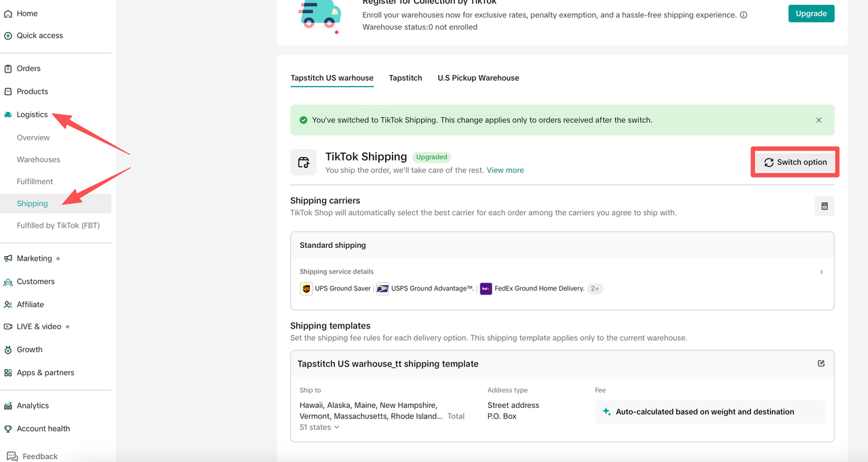This screenshot has width=868, height=462.
Task: Click the Marketing megaphone icon
Action: tap(8, 258)
